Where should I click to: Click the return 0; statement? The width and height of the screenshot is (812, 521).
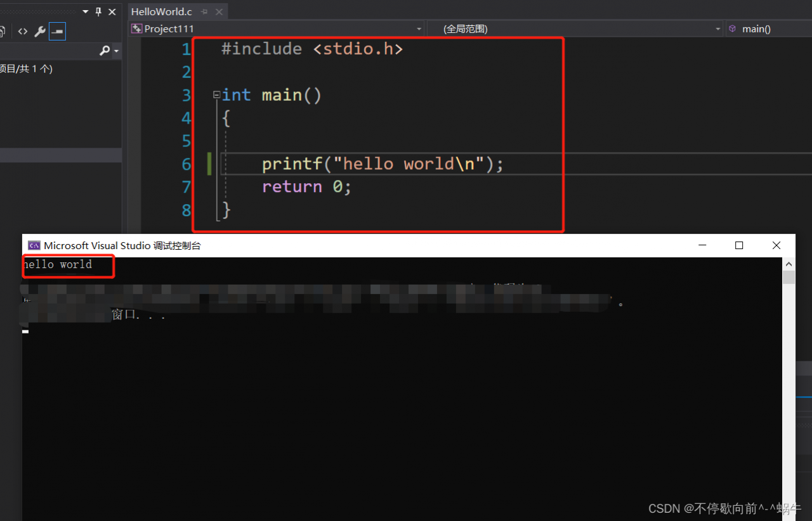pyautogui.click(x=306, y=187)
